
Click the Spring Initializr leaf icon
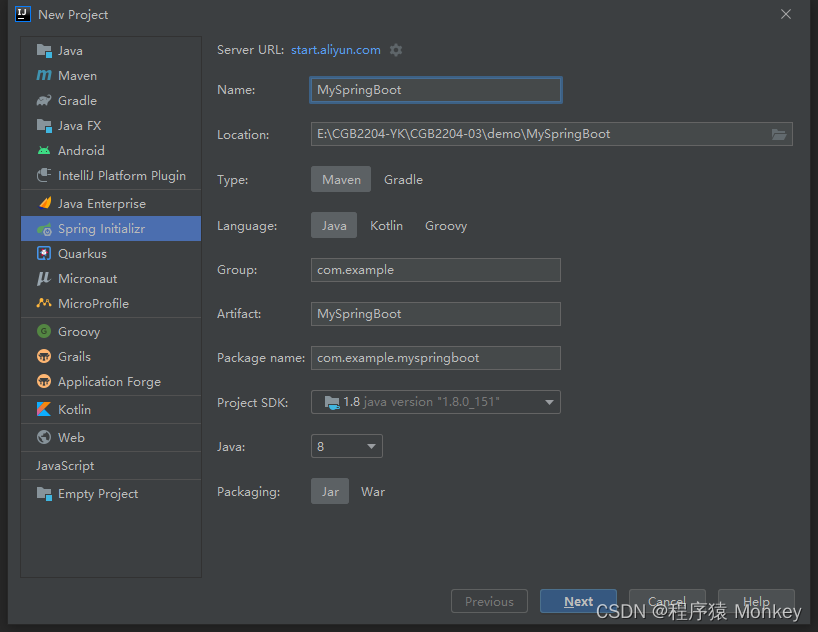(x=44, y=229)
